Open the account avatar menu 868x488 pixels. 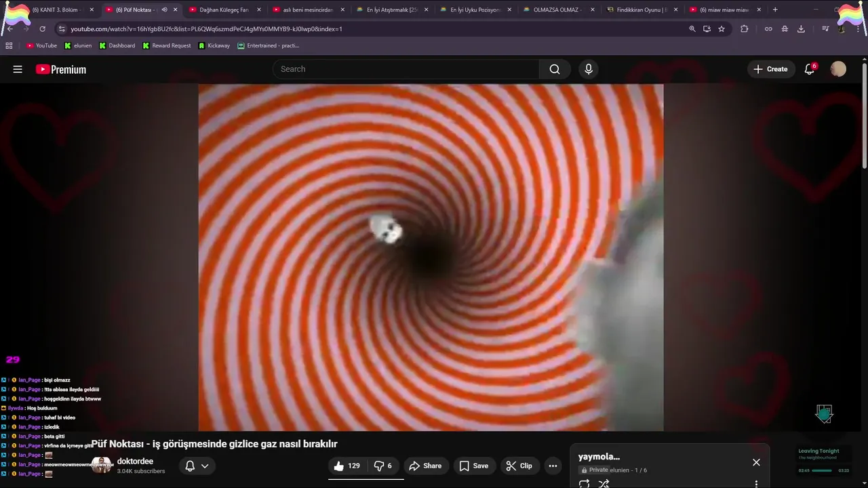838,69
